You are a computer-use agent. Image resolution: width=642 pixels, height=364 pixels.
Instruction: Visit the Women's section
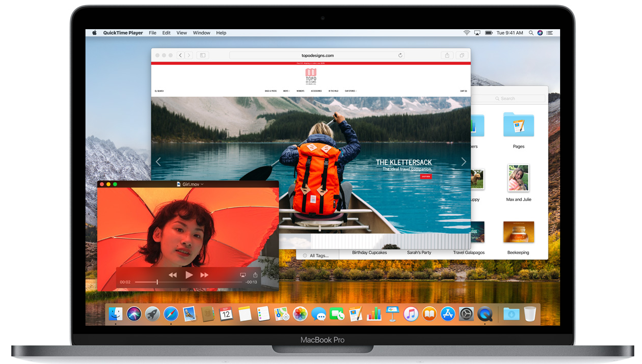point(300,91)
